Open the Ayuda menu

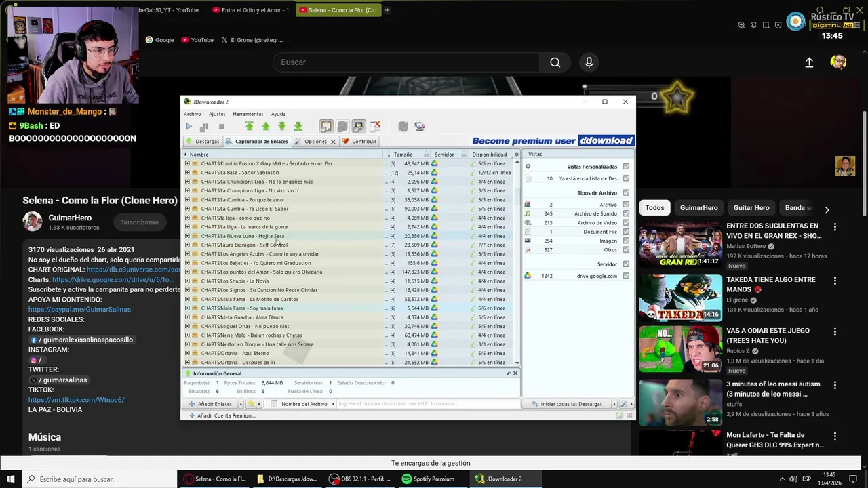tap(278, 114)
